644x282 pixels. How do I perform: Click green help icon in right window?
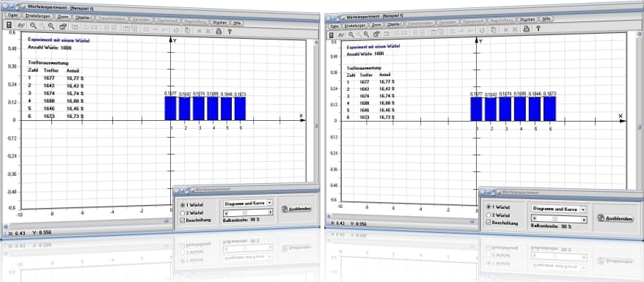click(538, 29)
